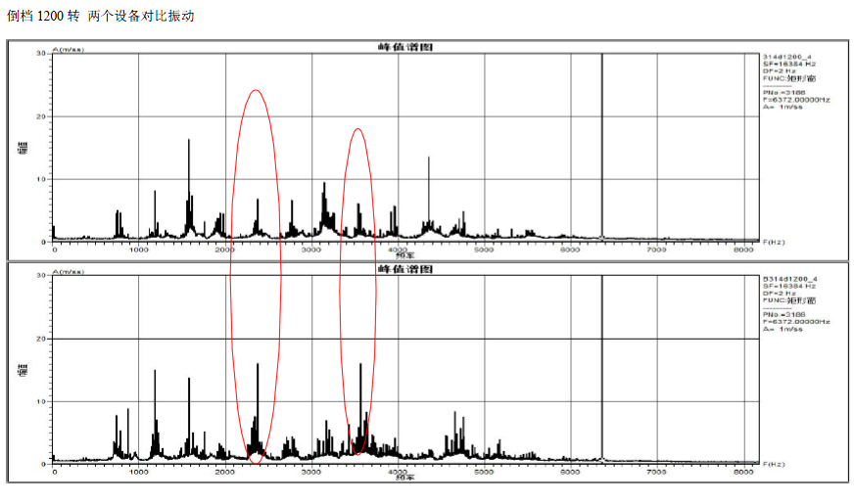Click the top chart's 峰值谱图 title
The height and width of the screenshot is (504, 854).
(x=404, y=47)
